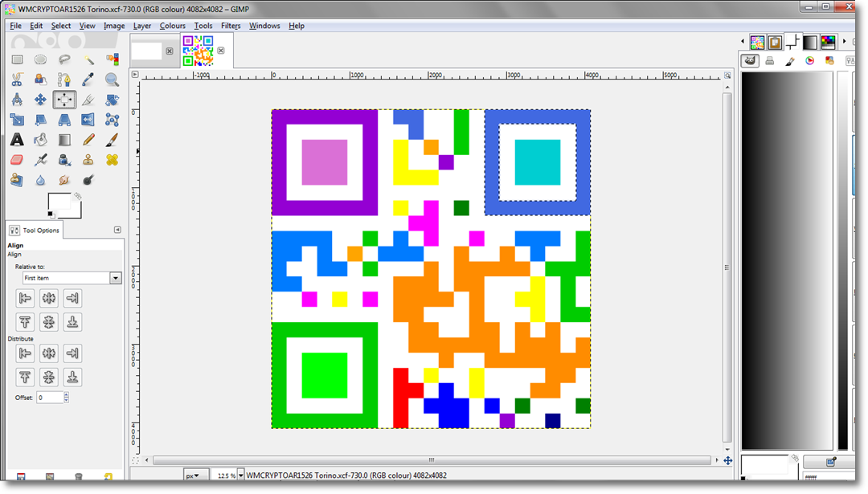Viewport: 868px width, 494px height.
Task: Click the Offset input field
Action: [x=50, y=397]
